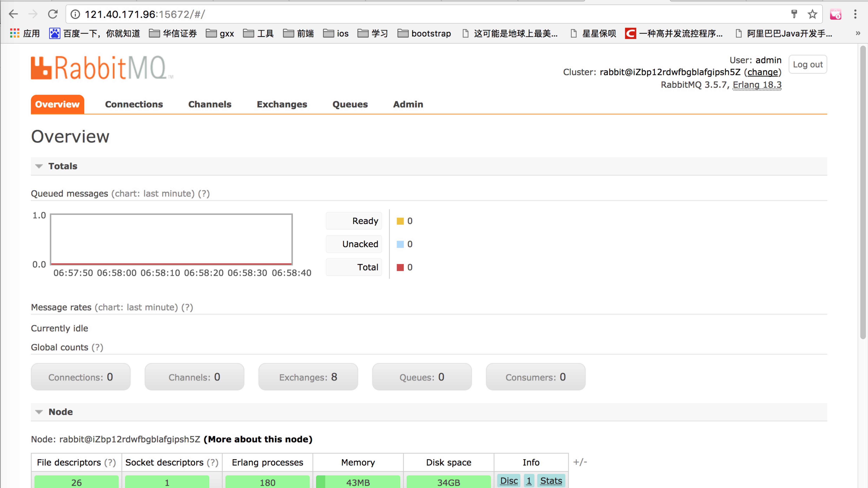Click the Exchanges: 8 count button
The image size is (868, 488).
point(308,377)
